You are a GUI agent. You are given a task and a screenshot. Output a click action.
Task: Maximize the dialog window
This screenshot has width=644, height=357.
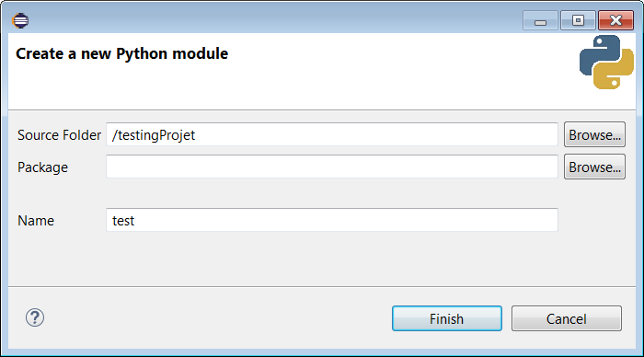coord(578,20)
